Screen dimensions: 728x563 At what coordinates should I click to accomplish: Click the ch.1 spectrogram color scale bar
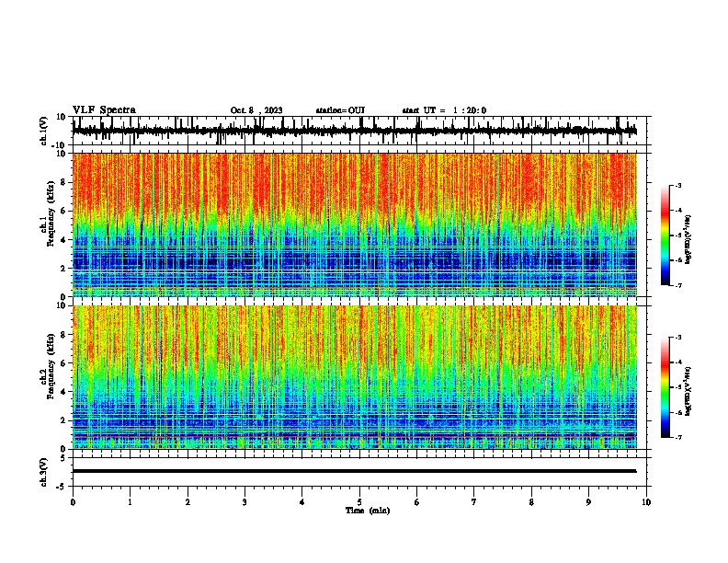tap(665, 236)
